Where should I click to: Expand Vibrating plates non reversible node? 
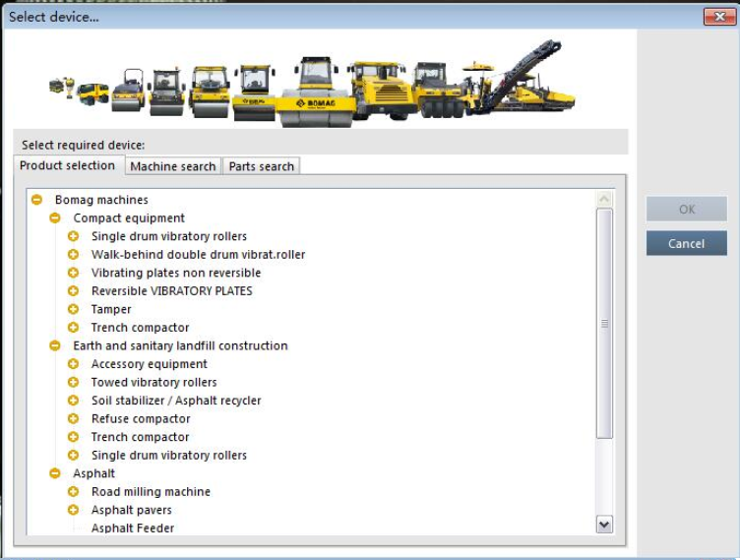[x=73, y=273]
